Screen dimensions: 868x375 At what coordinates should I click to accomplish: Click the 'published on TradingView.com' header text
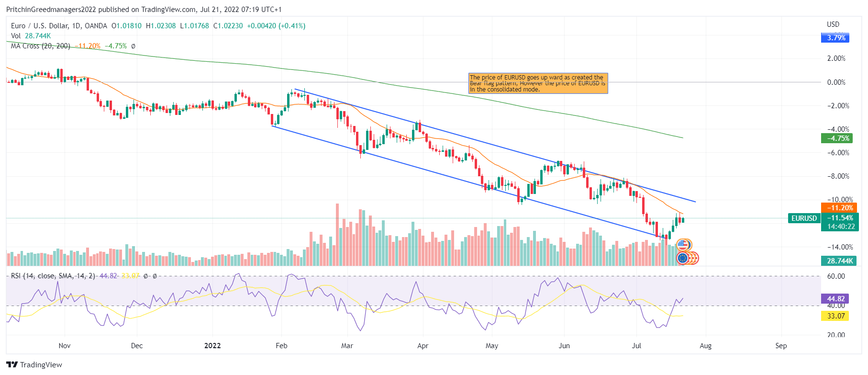[x=147, y=10]
